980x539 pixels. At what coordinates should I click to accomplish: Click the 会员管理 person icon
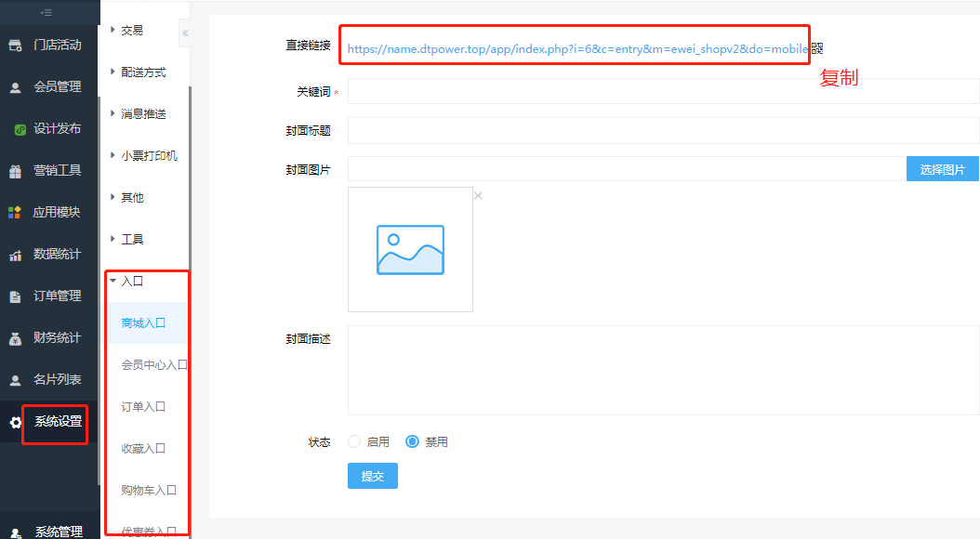15,87
